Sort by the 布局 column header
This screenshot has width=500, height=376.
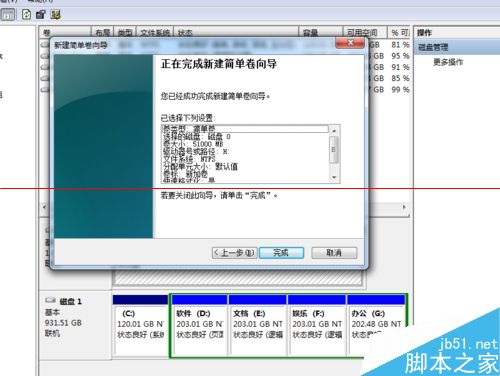pos(102,33)
